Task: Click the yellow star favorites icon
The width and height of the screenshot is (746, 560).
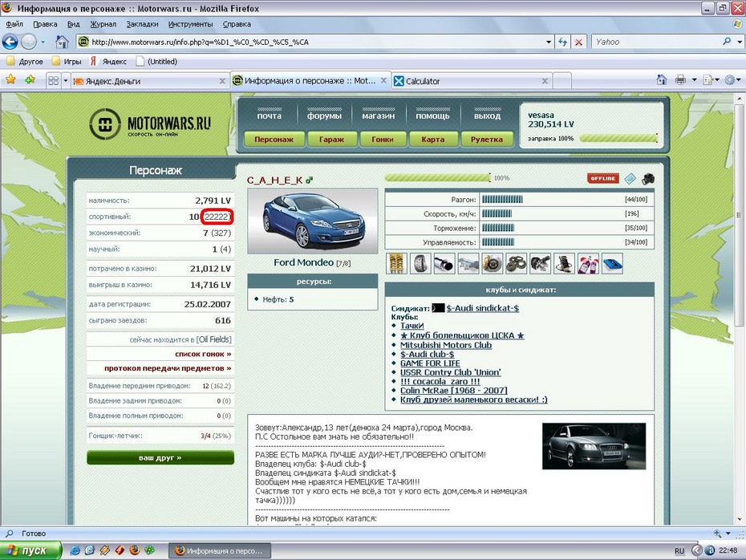Action: coord(10,79)
